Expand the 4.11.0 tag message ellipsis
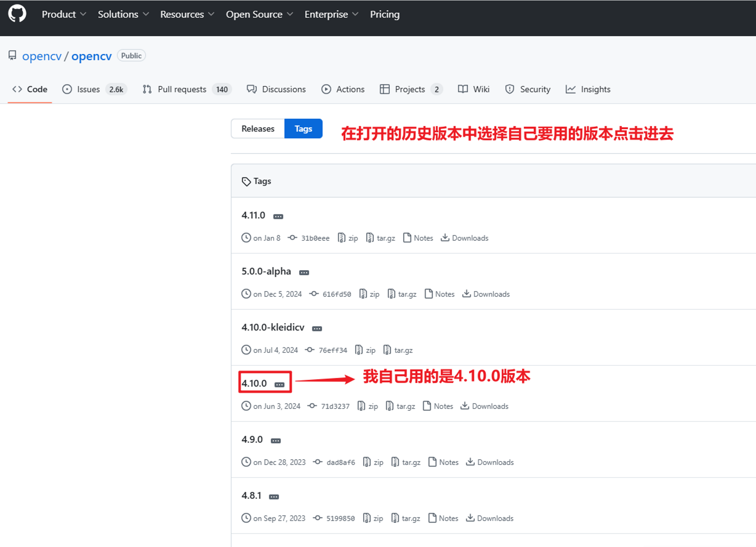756x547 pixels. [x=278, y=216]
